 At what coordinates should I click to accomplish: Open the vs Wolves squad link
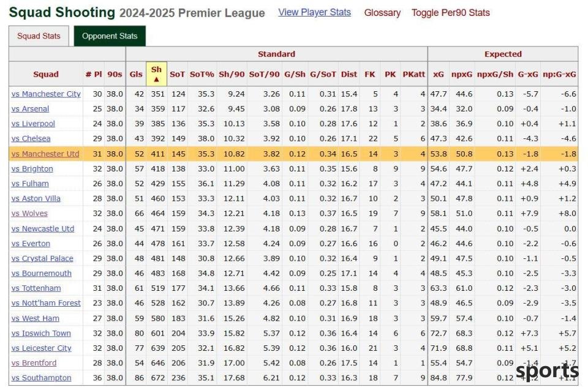coord(29,214)
